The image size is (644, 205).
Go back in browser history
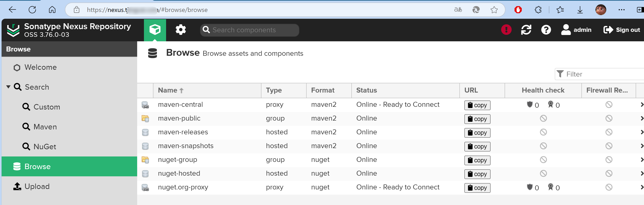[x=12, y=10]
